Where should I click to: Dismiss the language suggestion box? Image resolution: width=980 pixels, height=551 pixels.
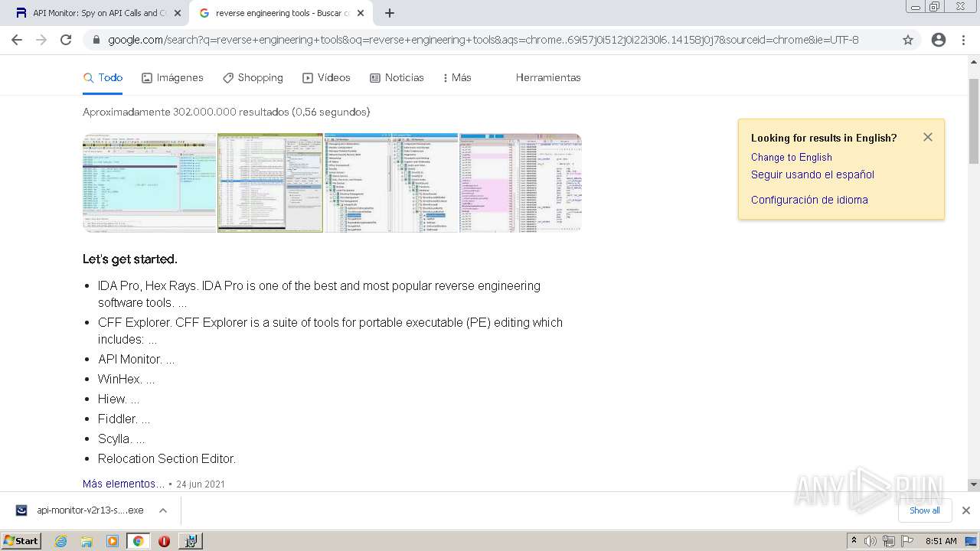coord(928,137)
